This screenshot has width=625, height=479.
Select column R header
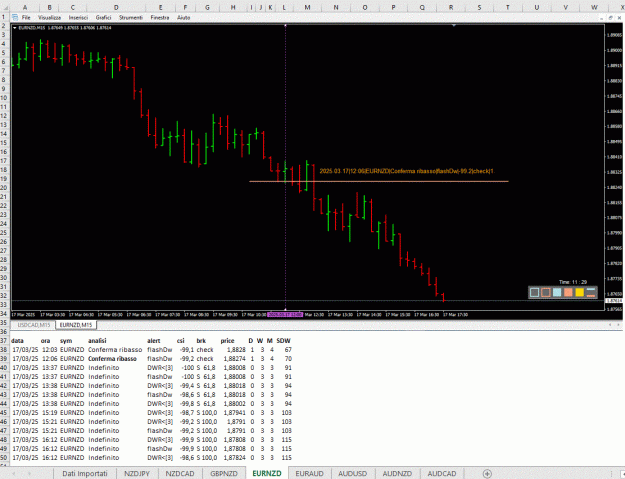(x=451, y=7)
